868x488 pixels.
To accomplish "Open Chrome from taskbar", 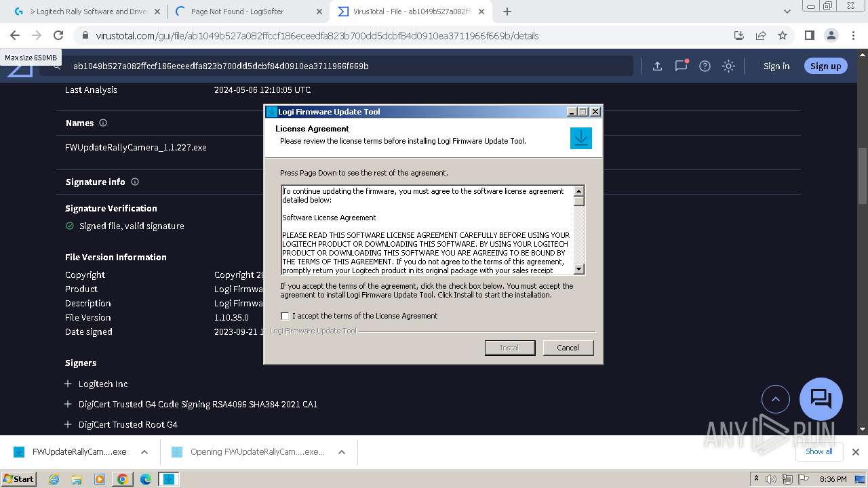I will pos(123,479).
